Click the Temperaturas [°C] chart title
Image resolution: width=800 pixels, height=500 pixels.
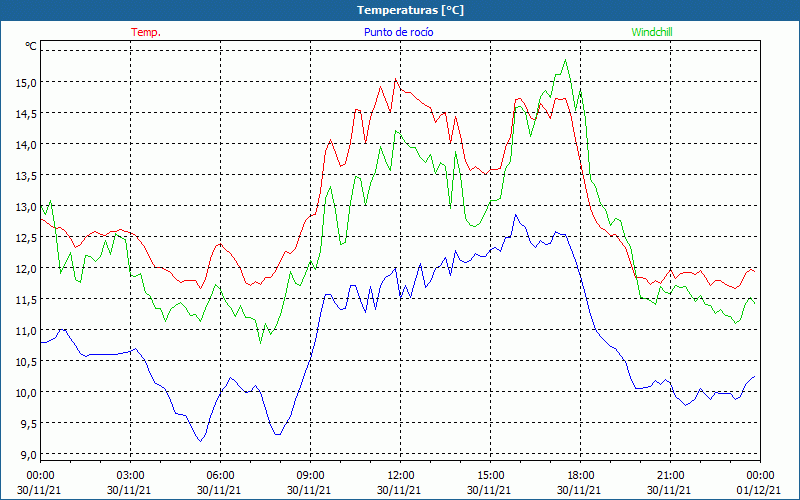[410, 10]
